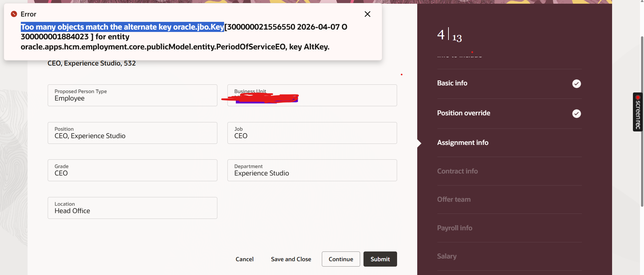
Task: Click the Basic info completed checkmark
Action: pyautogui.click(x=576, y=84)
